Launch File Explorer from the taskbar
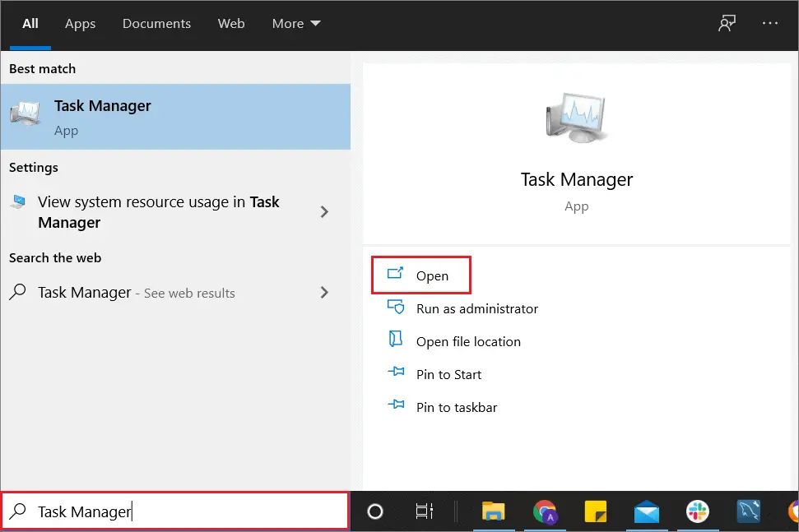 coord(493,511)
